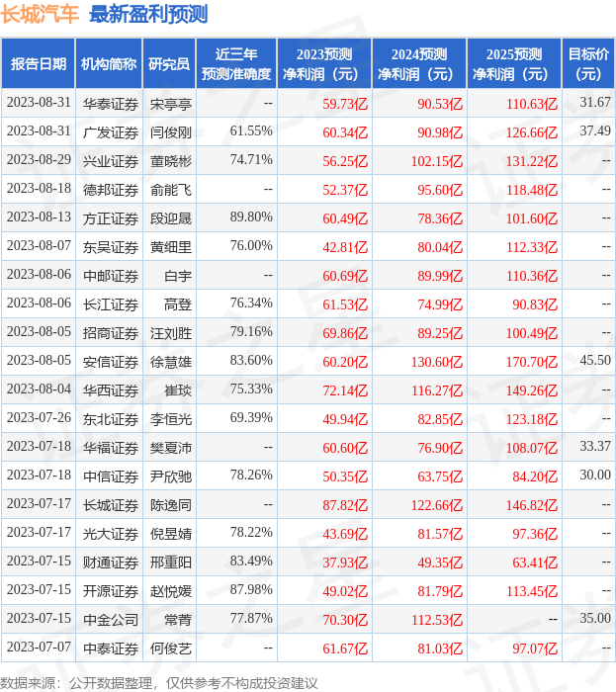Select the 机构简称 column header
The height and width of the screenshot is (692, 616).
click(x=109, y=63)
